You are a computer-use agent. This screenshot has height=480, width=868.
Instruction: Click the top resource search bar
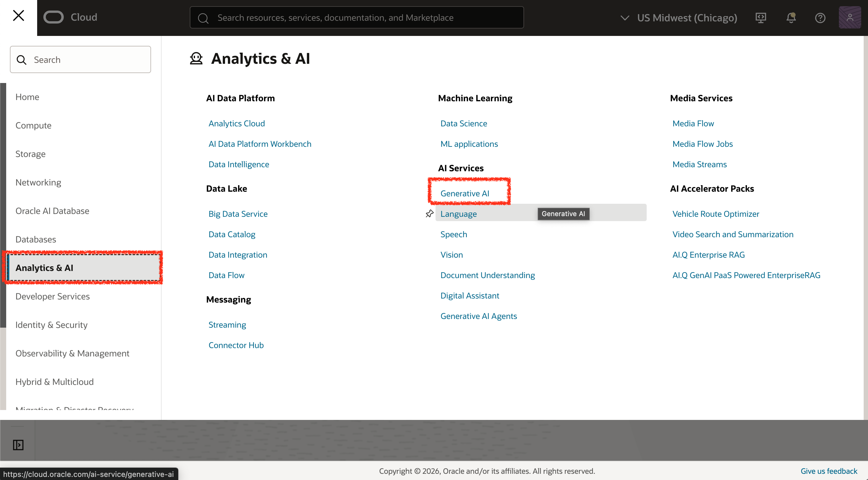[357, 18]
